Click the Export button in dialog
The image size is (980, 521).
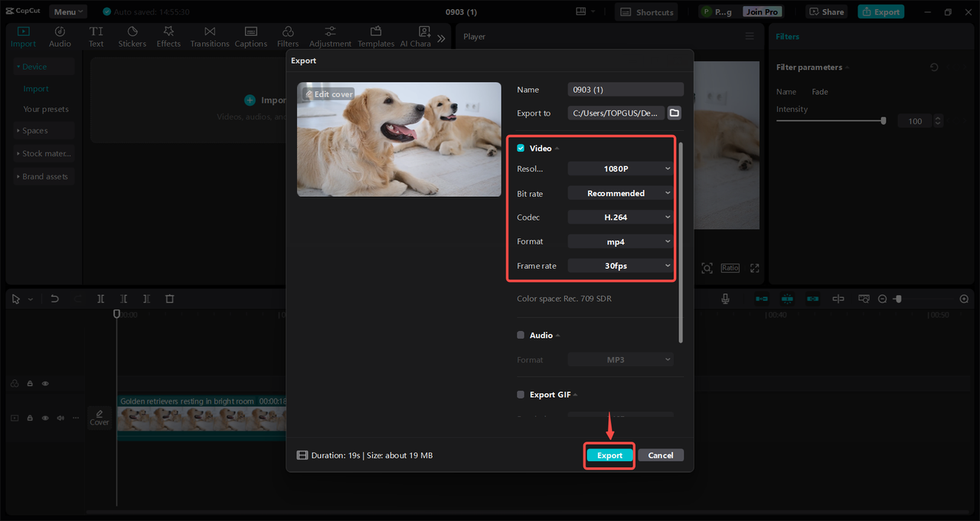point(609,455)
